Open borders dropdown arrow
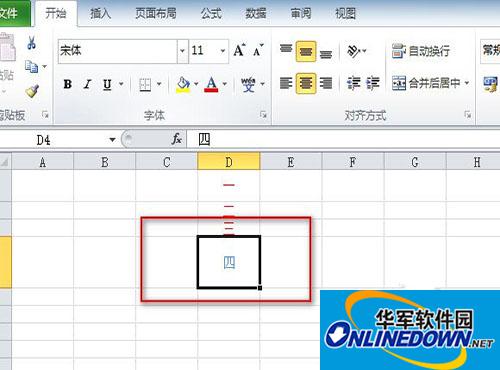Image resolution: width=500 pixels, height=370 pixels. tap(159, 84)
